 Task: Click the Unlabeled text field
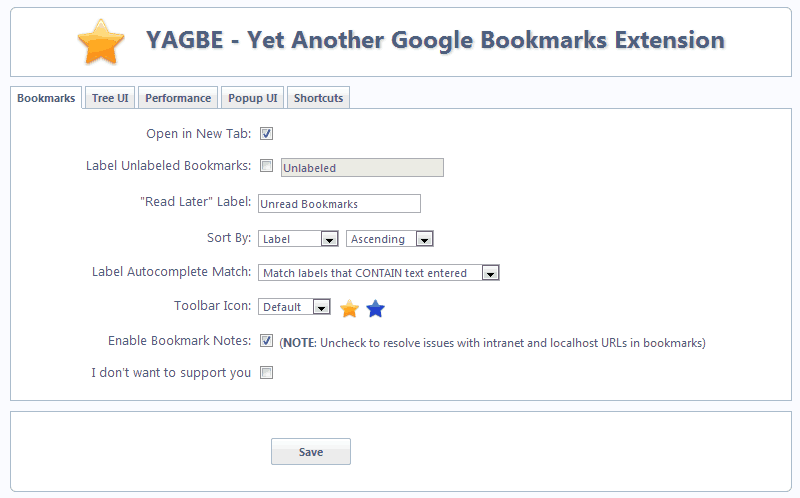click(x=362, y=168)
